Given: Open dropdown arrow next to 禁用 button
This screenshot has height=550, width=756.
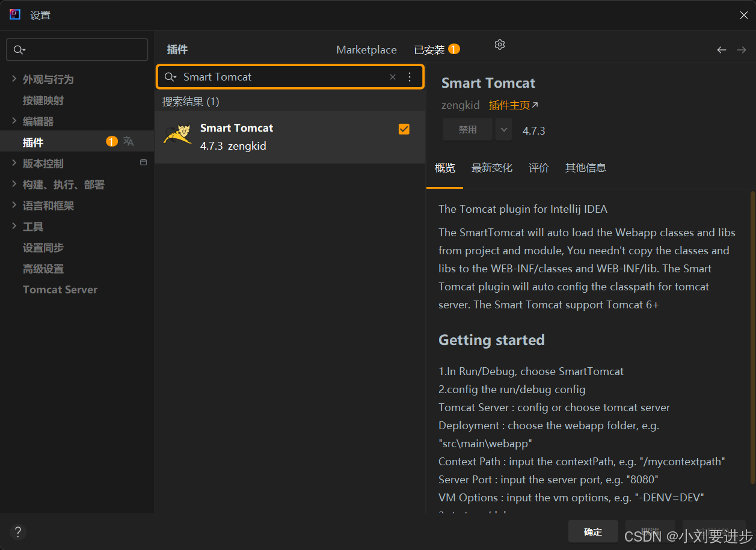Looking at the screenshot, I should [x=504, y=130].
